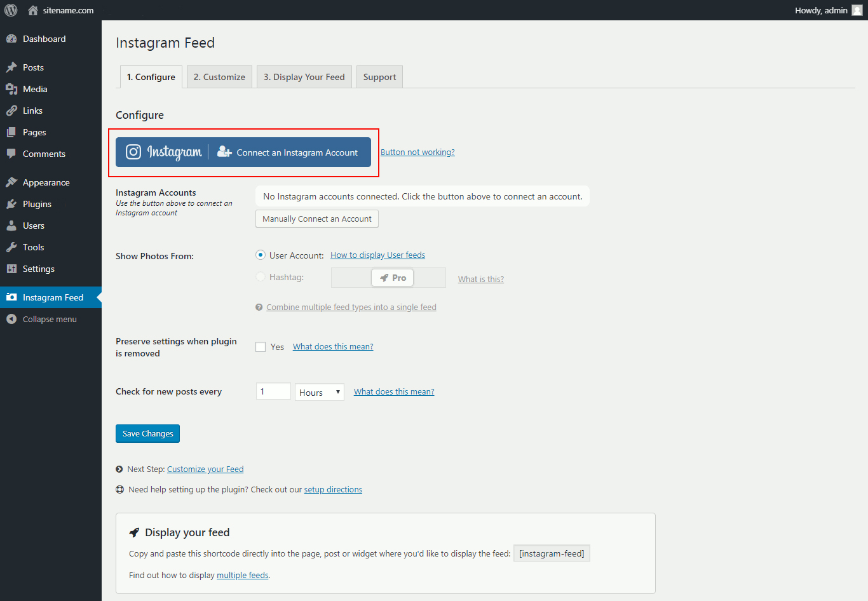
Task: Click the admin avatar in top bar
Action: [857, 10]
